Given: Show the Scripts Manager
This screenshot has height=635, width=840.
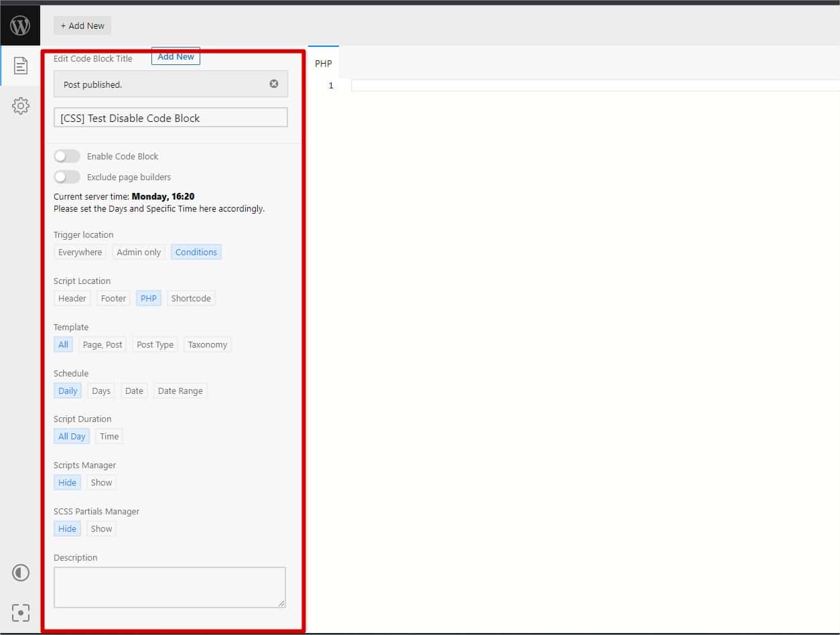Looking at the screenshot, I should (x=101, y=482).
